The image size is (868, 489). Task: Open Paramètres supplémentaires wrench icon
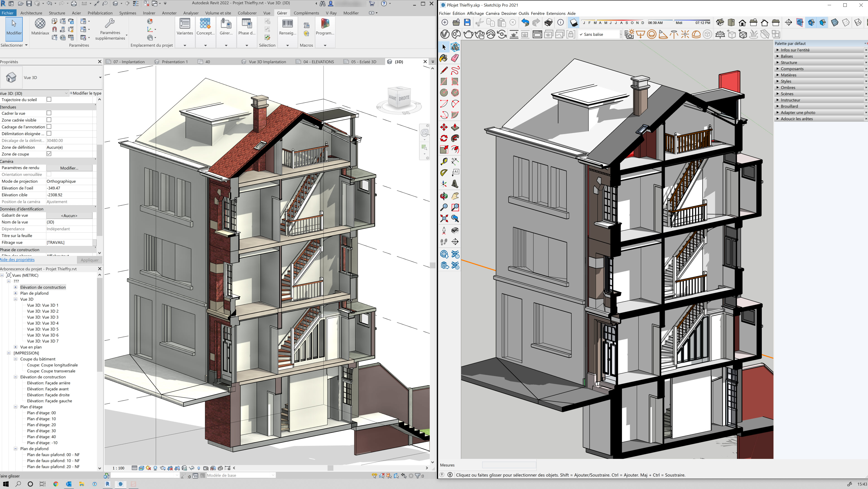pyautogui.click(x=110, y=24)
